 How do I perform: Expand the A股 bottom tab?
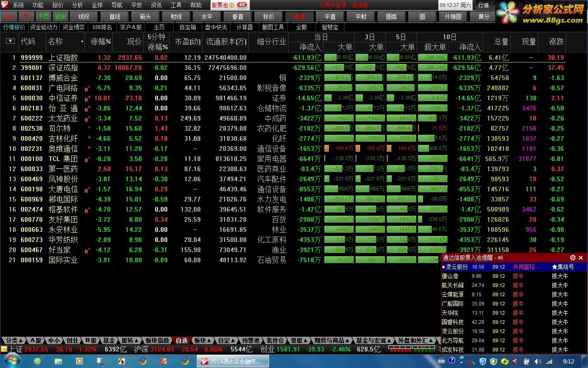pos(36,340)
